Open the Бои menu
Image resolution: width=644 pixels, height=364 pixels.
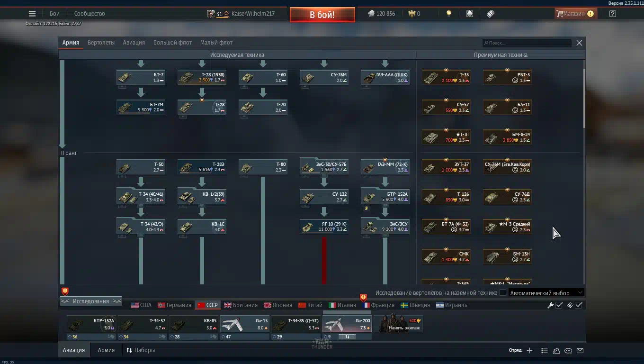pos(54,14)
